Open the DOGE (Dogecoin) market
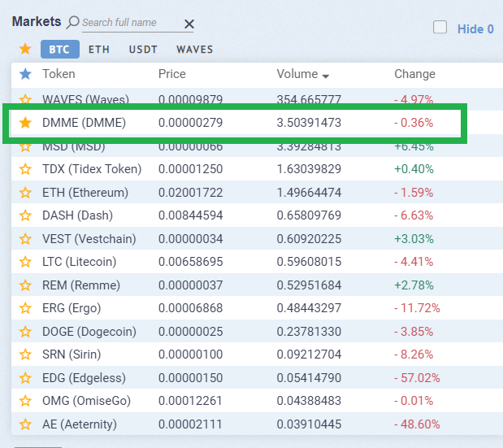This screenshot has height=448, width=503. click(x=89, y=332)
